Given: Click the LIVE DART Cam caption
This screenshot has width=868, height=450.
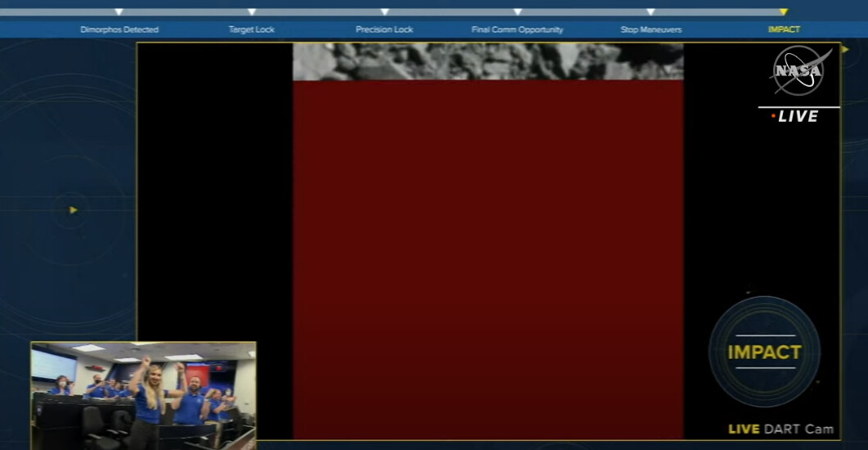Looking at the screenshot, I should pos(780,429).
